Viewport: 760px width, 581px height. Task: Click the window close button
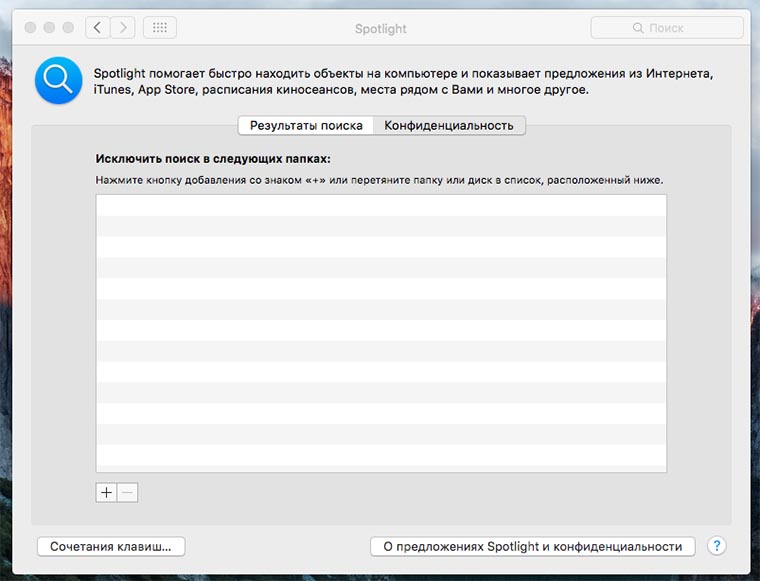point(30,28)
